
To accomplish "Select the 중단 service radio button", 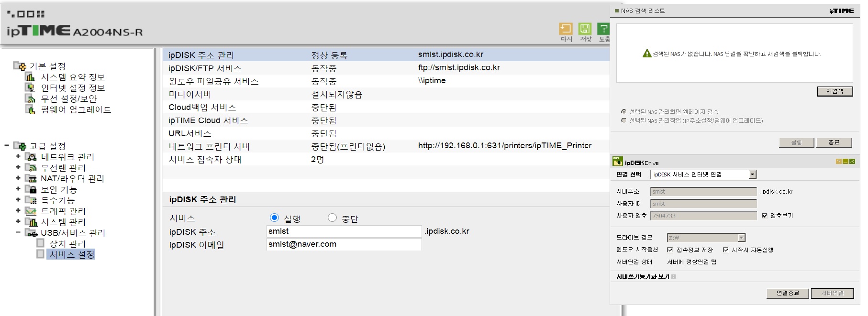I will pos(332,218).
